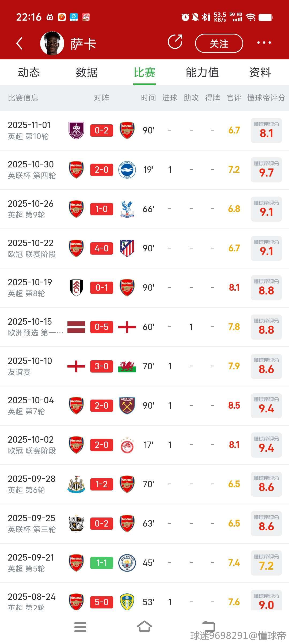Open the 9.7 懂球帝评分 rating box
Screen dimensions: 289x644
[x=266, y=170]
